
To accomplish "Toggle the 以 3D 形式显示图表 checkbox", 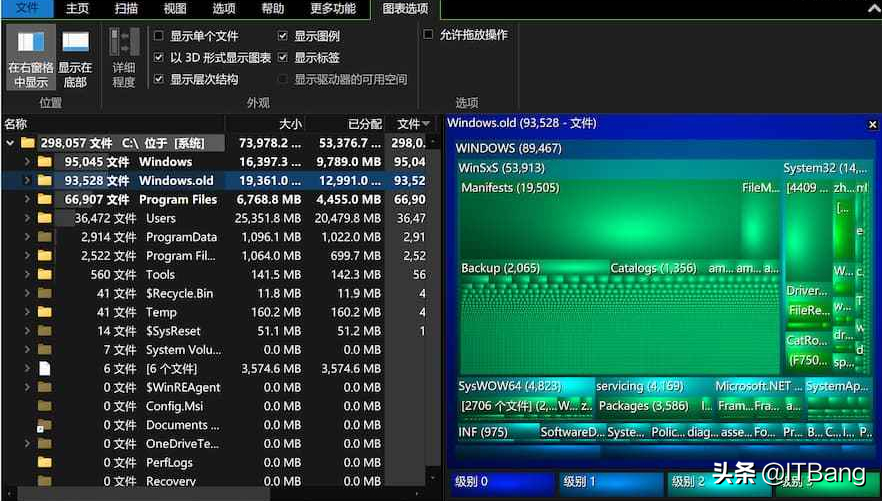I will pyautogui.click(x=159, y=58).
